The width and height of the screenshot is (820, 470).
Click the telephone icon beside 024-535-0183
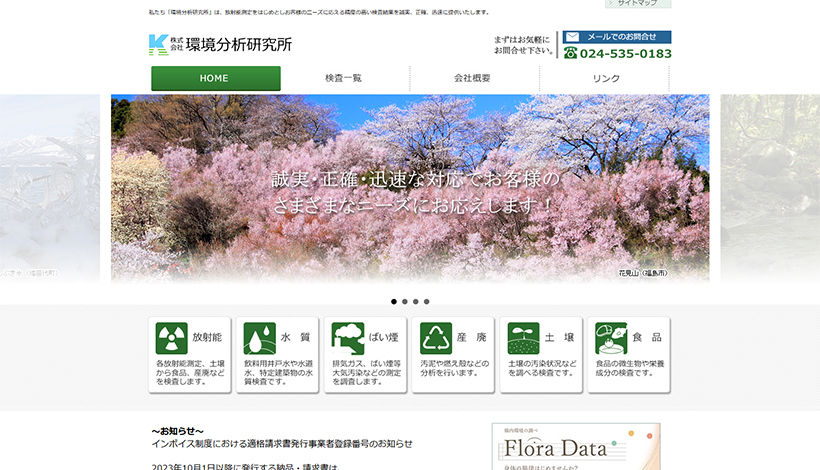pos(570,53)
